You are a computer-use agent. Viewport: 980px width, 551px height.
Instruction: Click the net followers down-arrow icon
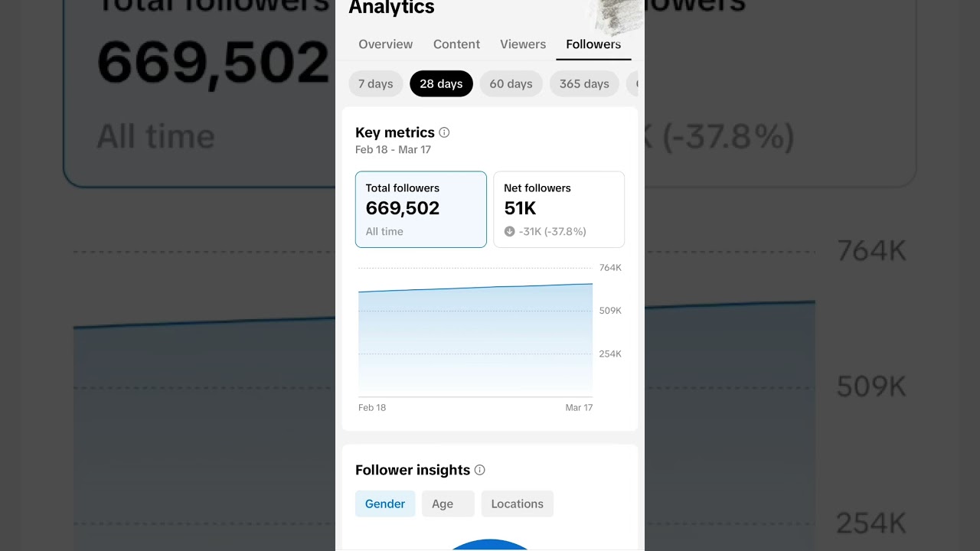pos(510,231)
